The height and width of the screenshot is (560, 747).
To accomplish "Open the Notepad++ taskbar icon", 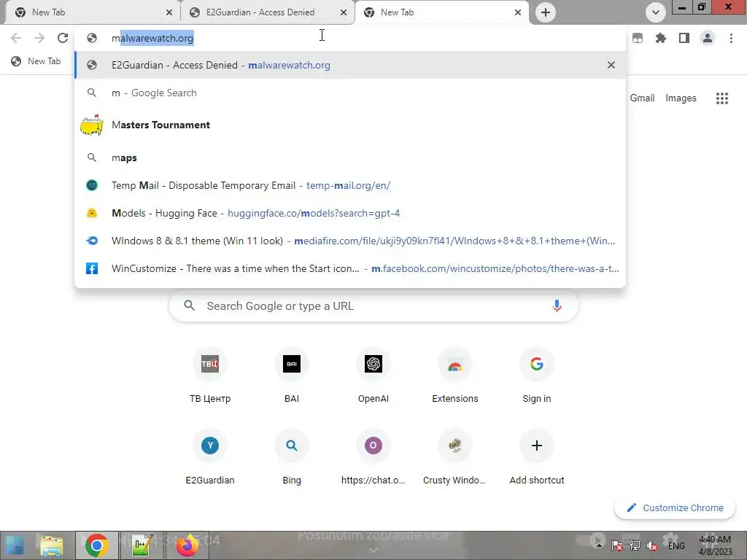I will tap(141, 545).
